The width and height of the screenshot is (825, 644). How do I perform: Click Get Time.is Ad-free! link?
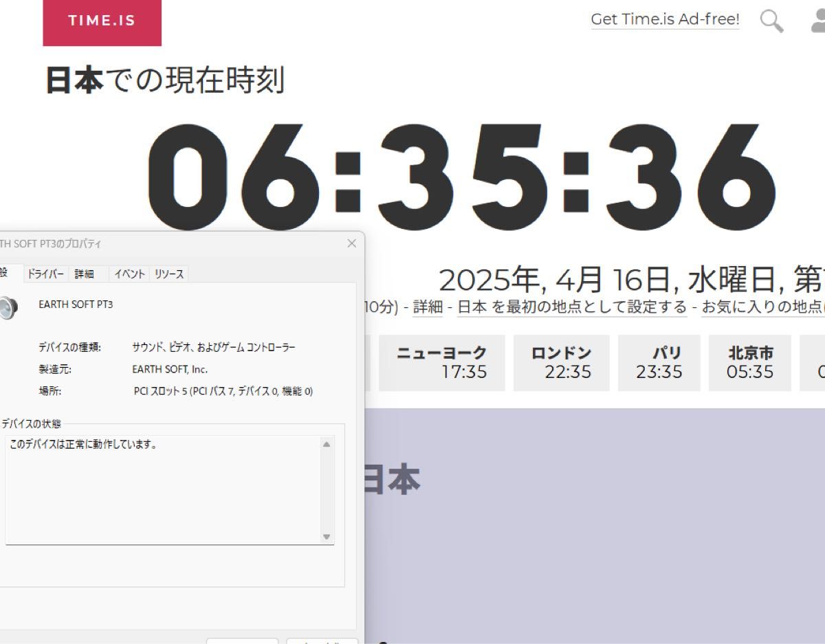pyautogui.click(x=665, y=19)
